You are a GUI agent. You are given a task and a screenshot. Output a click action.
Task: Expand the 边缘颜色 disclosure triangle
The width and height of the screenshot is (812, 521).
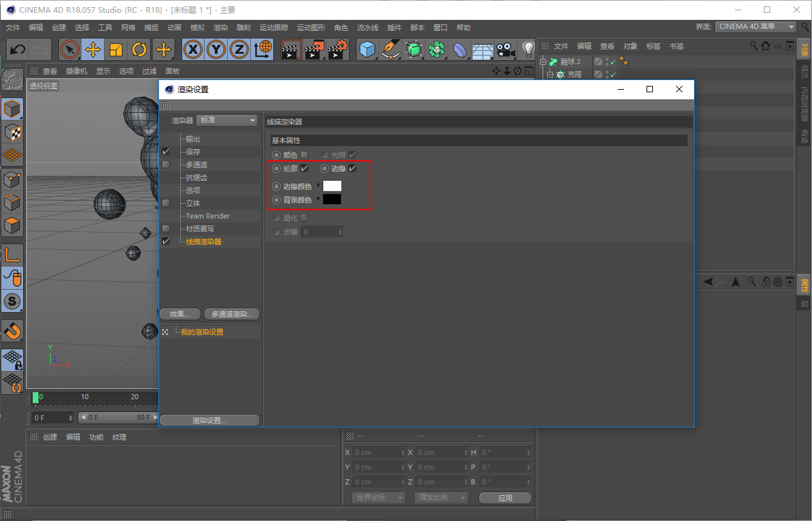click(318, 185)
